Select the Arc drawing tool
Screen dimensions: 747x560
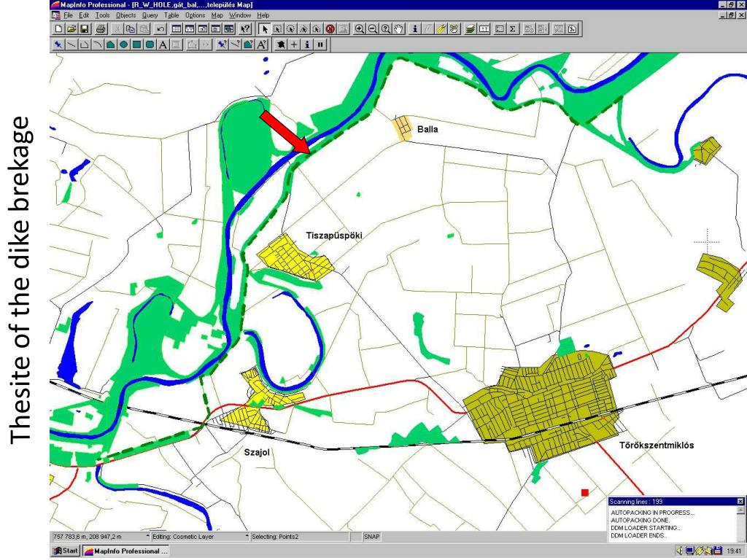click(x=97, y=44)
